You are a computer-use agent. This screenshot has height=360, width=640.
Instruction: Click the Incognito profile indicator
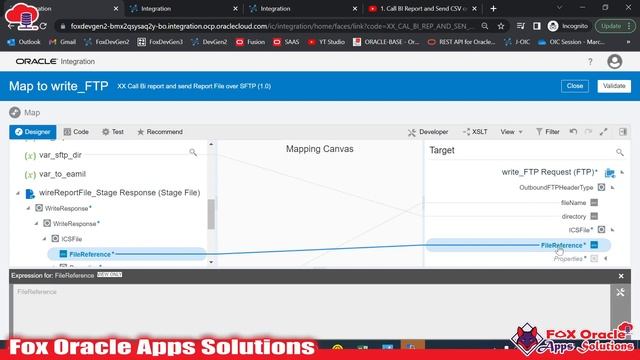pyautogui.click(x=568, y=26)
